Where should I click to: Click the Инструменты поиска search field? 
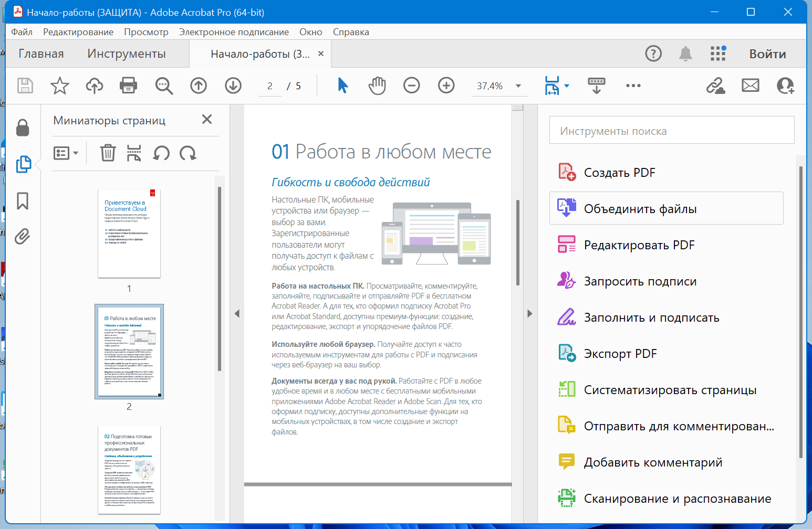tap(672, 130)
